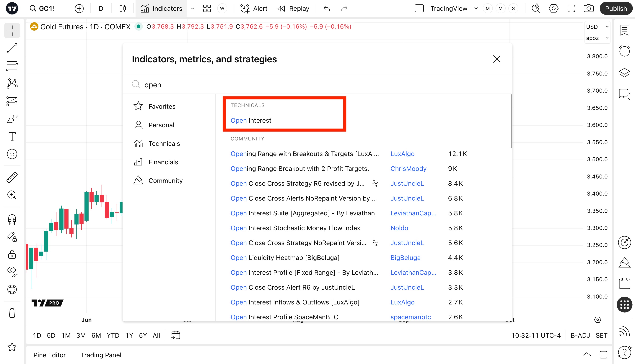The height and width of the screenshot is (364, 635).
Task: Click the trash remove objects icon
Action: pos(12,313)
